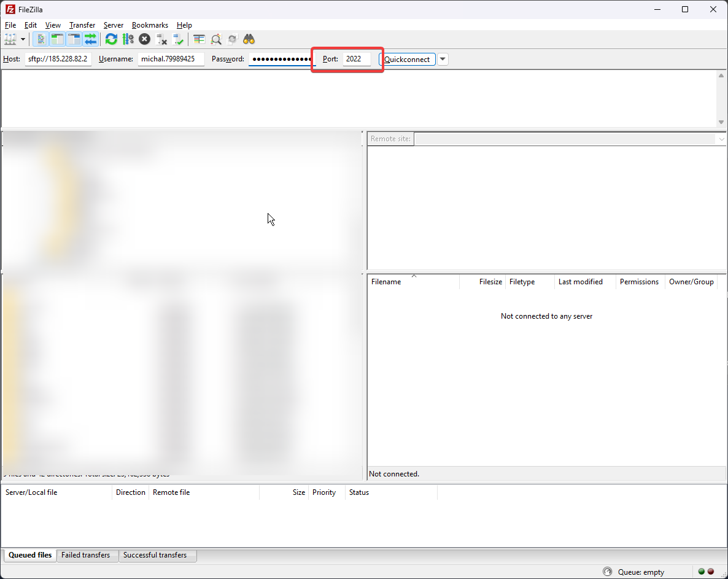The image size is (728, 579).
Task: Click into the Username field
Action: 171,59
